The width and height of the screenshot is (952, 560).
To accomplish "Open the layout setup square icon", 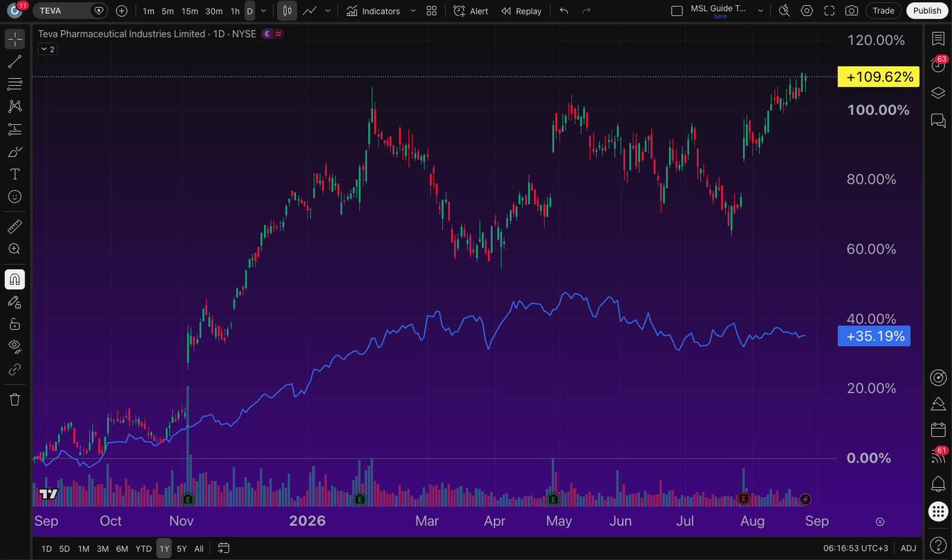I will click(x=677, y=11).
